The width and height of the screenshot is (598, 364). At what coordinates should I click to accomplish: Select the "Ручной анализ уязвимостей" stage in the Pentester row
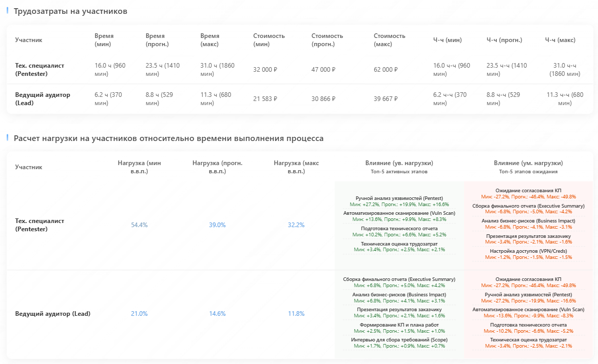pyautogui.click(x=399, y=198)
